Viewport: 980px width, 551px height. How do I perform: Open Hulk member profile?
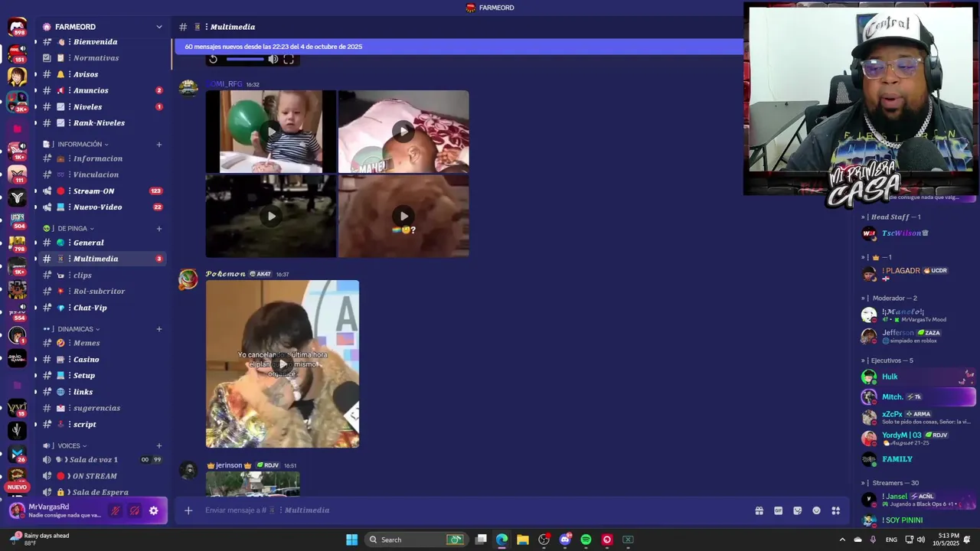point(918,377)
